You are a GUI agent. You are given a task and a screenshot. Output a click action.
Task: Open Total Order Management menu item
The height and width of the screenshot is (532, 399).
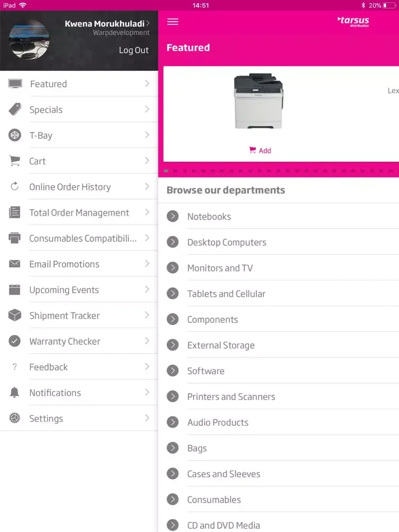79,213
